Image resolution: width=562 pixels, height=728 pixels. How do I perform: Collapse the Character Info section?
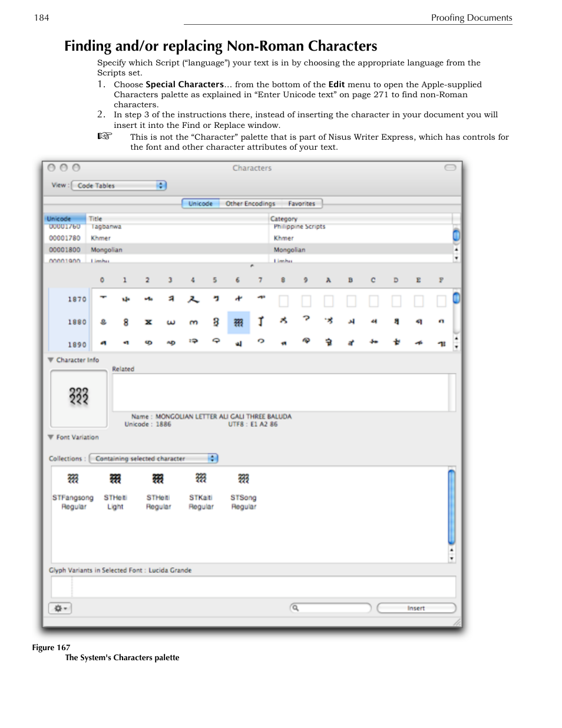(51, 360)
